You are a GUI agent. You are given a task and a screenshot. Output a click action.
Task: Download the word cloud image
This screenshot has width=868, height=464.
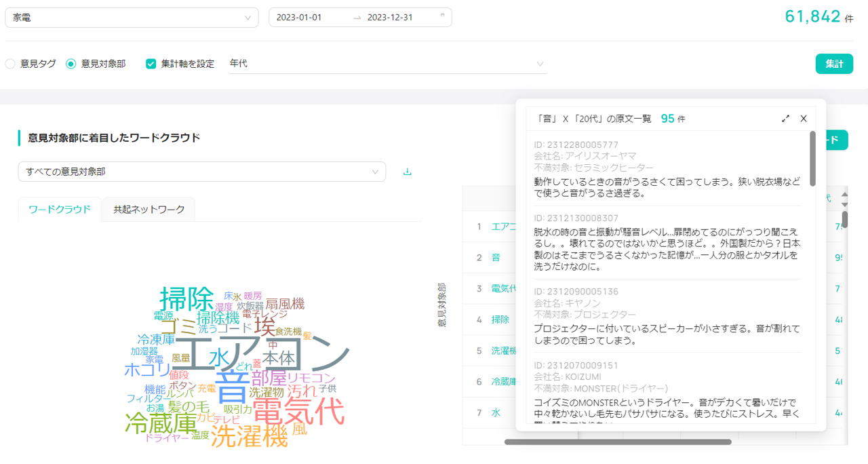point(408,172)
